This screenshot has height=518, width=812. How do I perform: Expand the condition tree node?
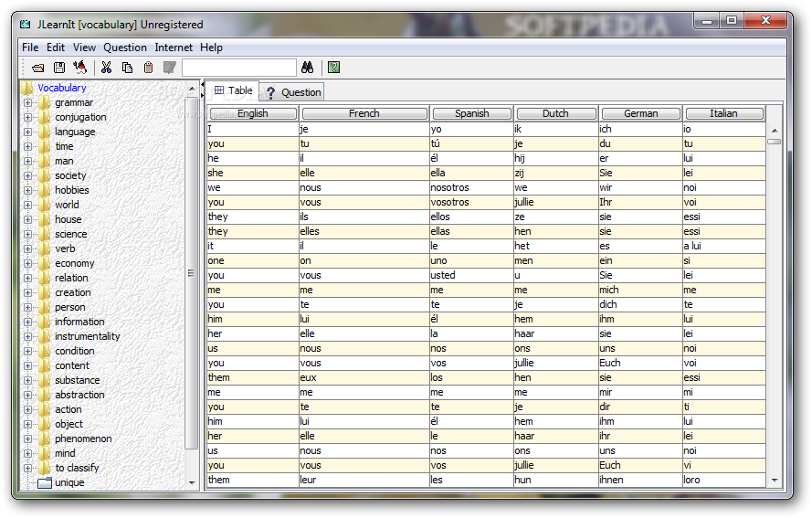pos(28,351)
